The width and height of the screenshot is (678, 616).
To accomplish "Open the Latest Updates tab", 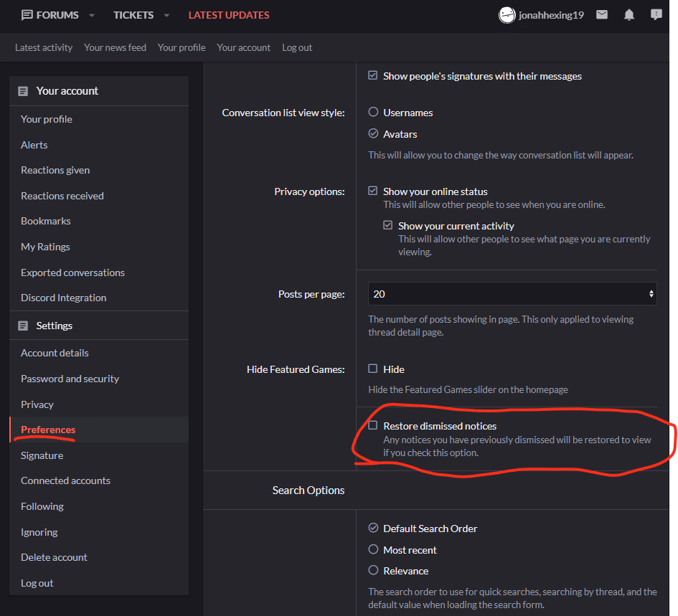I will click(229, 15).
